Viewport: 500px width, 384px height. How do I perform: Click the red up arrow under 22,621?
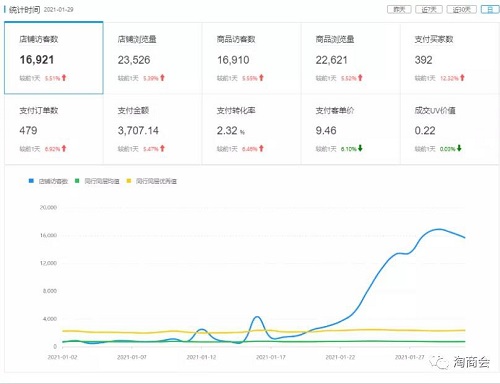[360, 78]
